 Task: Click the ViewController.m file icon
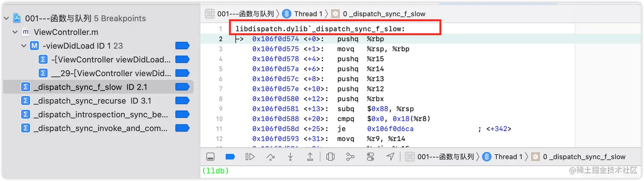click(x=26, y=32)
